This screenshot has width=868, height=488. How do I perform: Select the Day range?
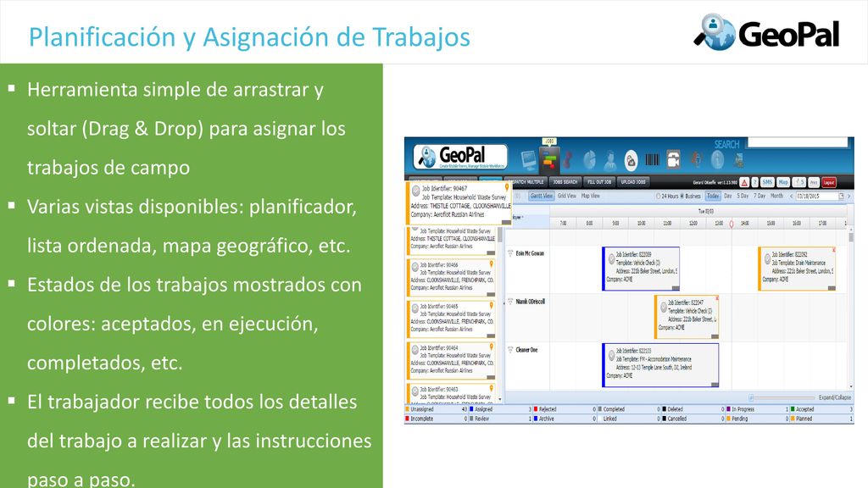pyautogui.click(x=728, y=196)
